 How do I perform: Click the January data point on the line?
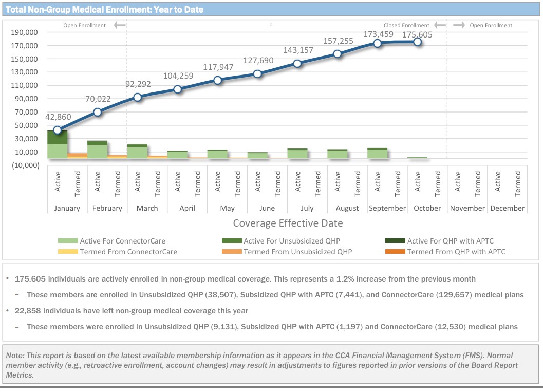coord(58,130)
